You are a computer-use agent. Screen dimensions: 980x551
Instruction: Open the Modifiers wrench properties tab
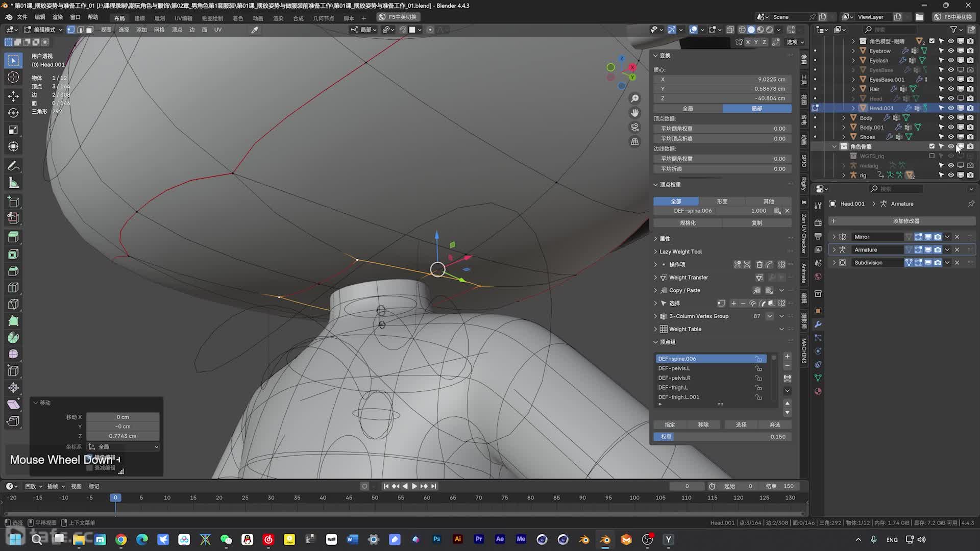point(818,324)
